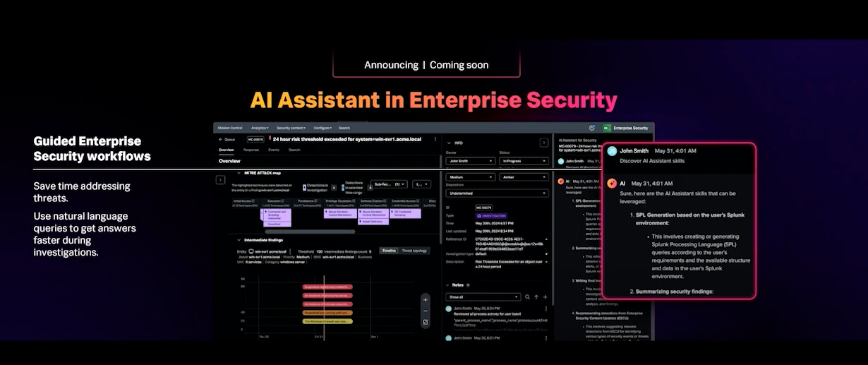The height and width of the screenshot is (365, 868).
Task: Open the Show all notes filter dropdown
Action: 483,297
